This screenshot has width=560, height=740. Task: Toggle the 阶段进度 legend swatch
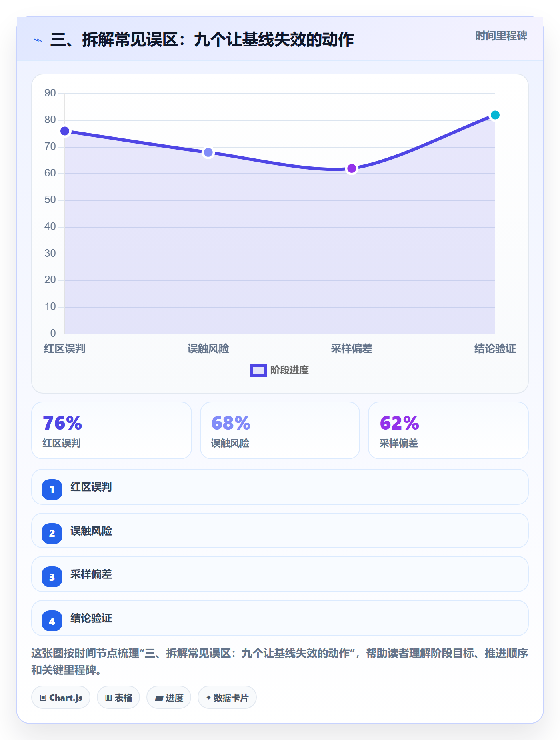pyautogui.click(x=258, y=370)
